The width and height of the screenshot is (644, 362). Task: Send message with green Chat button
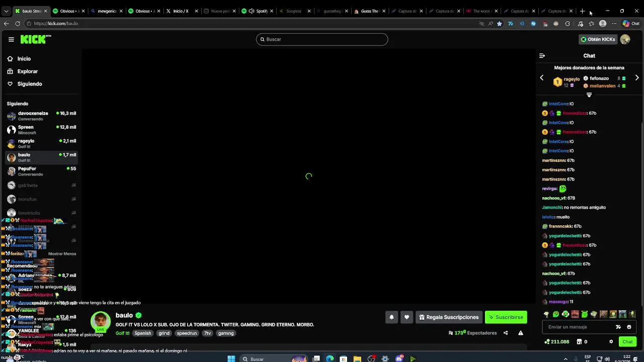627,342
